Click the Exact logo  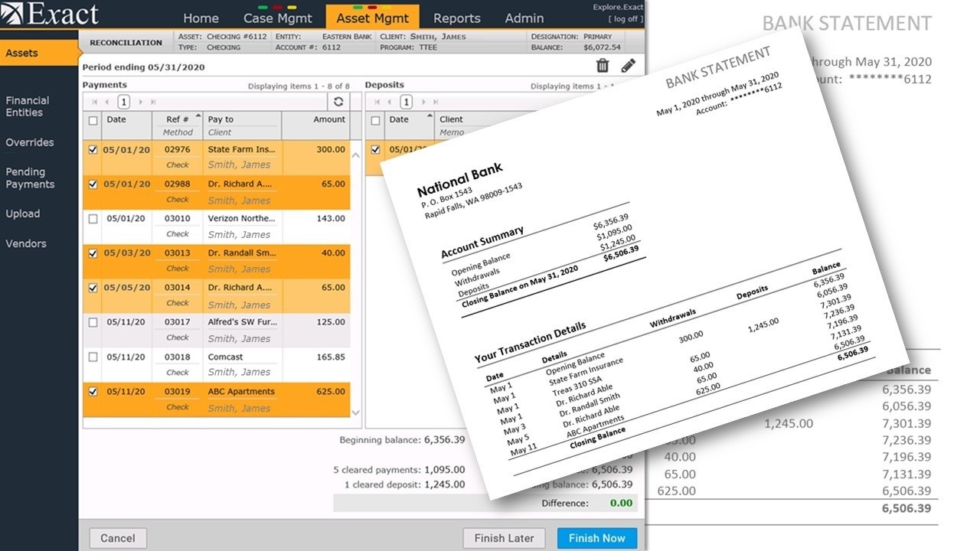(x=51, y=13)
